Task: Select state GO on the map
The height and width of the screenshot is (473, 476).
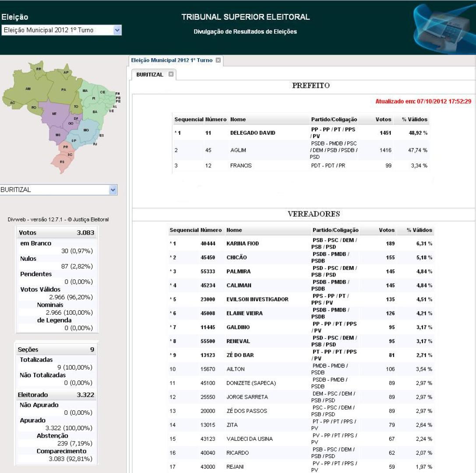Action: pos(71,123)
